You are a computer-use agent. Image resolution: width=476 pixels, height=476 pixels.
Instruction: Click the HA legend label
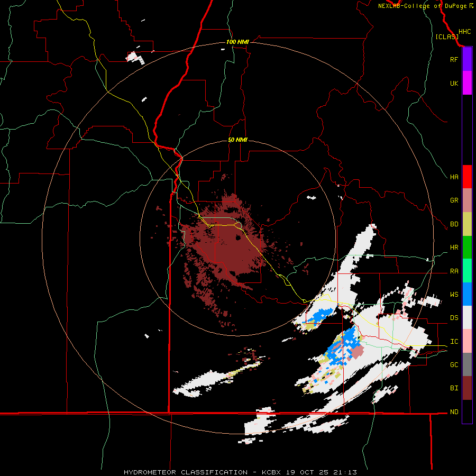pyautogui.click(x=454, y=177)
